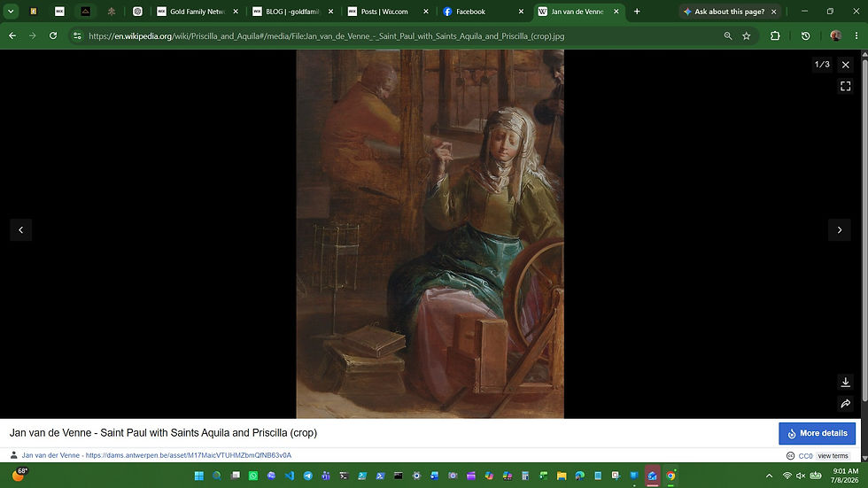Go back to the previous page in browser
Image resolution: width=868 pixels, height=488 pixels.
click(x=12, y=36)
